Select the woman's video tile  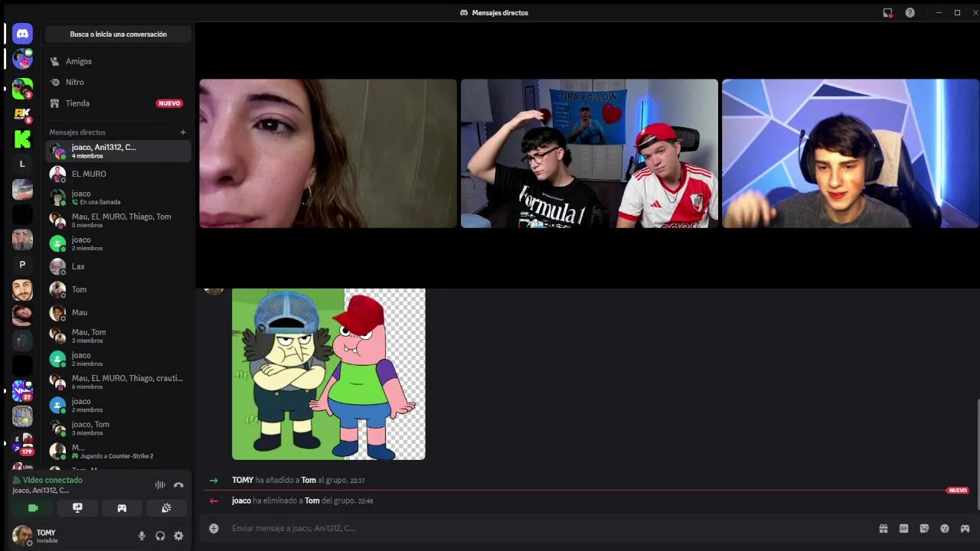[328, 153]
